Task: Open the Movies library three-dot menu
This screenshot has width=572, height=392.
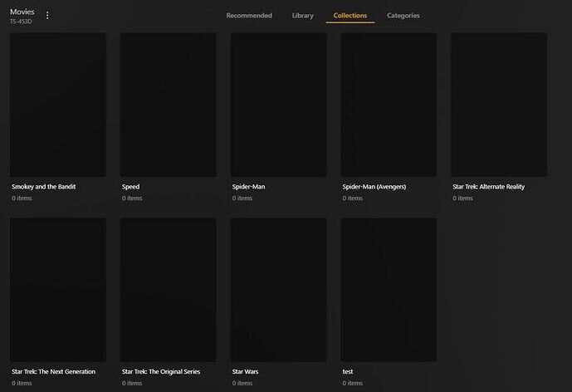Action: pyautogui.click(x=47, y=15)
